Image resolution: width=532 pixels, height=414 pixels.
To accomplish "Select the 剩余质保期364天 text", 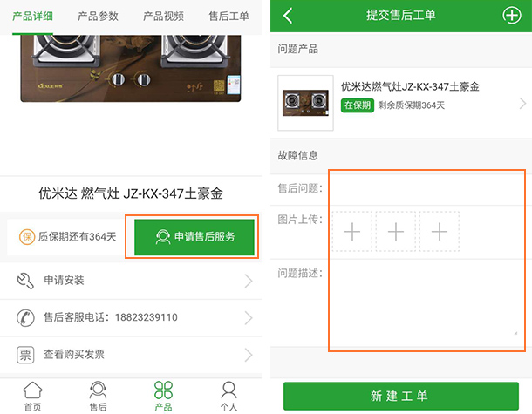I will click(x=412, y=105).
